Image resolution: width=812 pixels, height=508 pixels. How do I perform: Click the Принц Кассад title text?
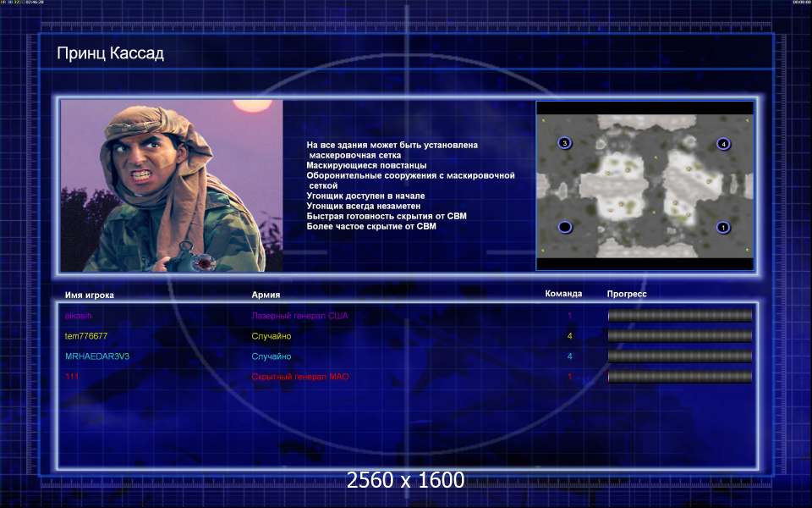pyautogui.click(x=110, y=54)
